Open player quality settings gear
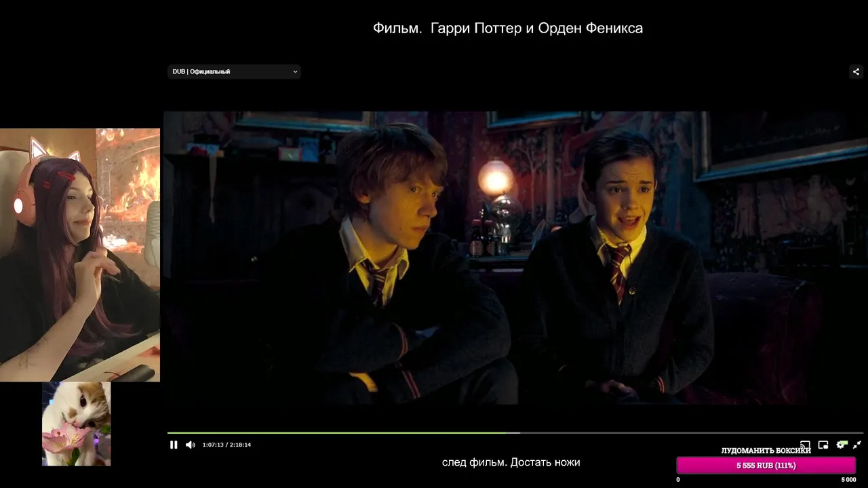The width and height of the screenshot is (868, 488). coord(842,445)
